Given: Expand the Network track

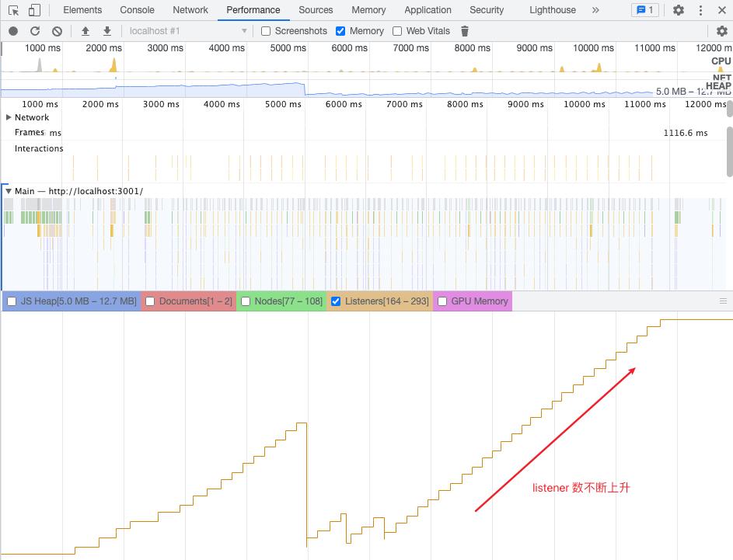Looking at the screenshot, I should coord(9,117).
